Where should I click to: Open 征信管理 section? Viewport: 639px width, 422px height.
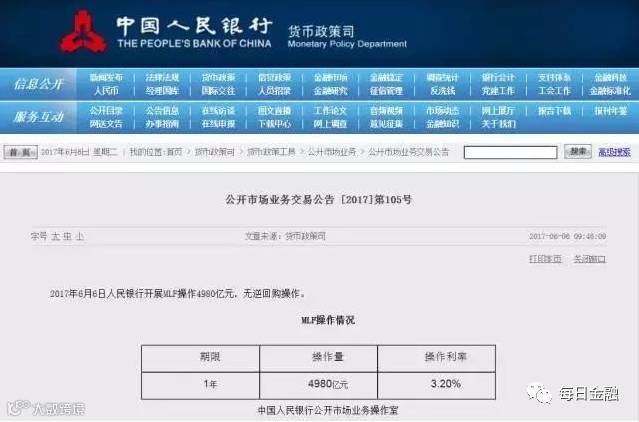tap(386, 91)
